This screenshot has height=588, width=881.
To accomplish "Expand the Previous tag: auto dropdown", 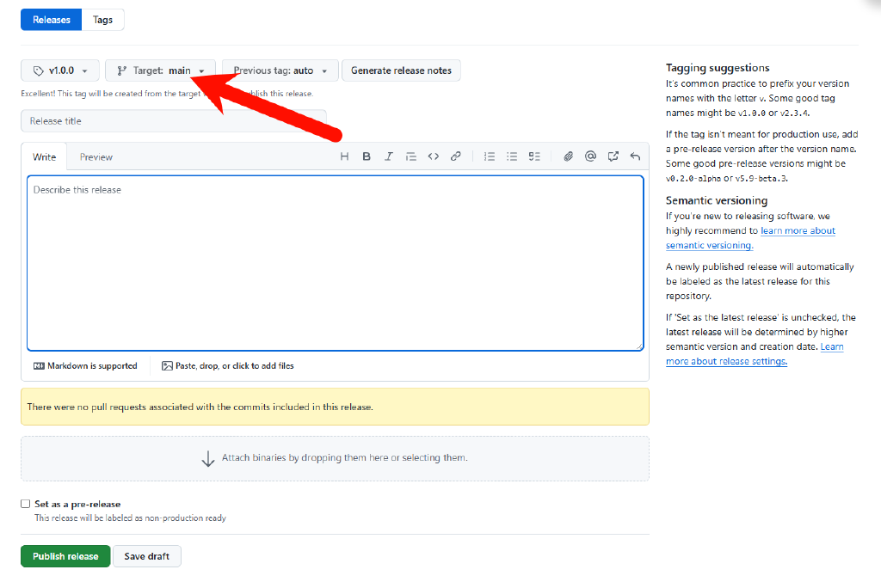I will pos(278,70).
